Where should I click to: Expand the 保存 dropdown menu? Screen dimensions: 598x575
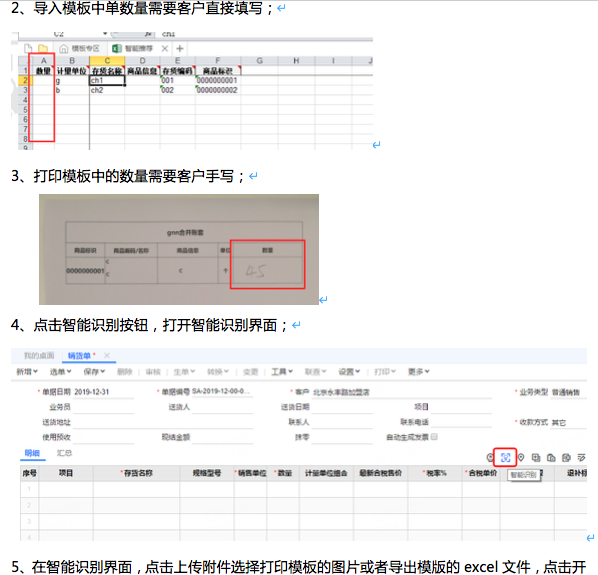(x=94, y=371)
